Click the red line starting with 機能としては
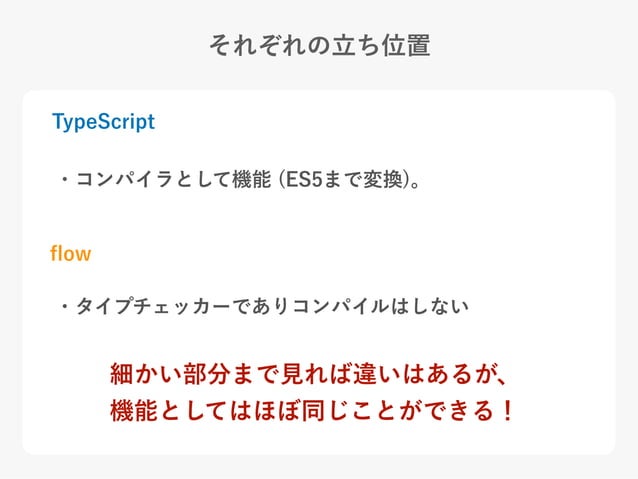 (312, 410)
